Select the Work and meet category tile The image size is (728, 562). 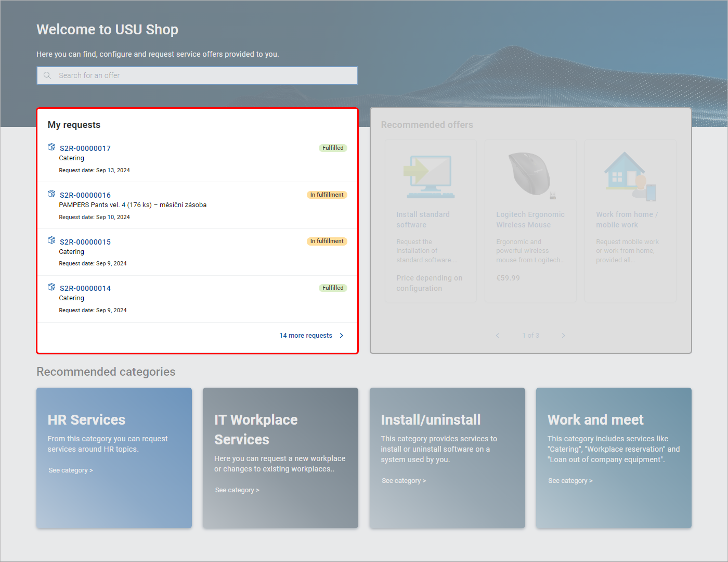click(614, 458)
